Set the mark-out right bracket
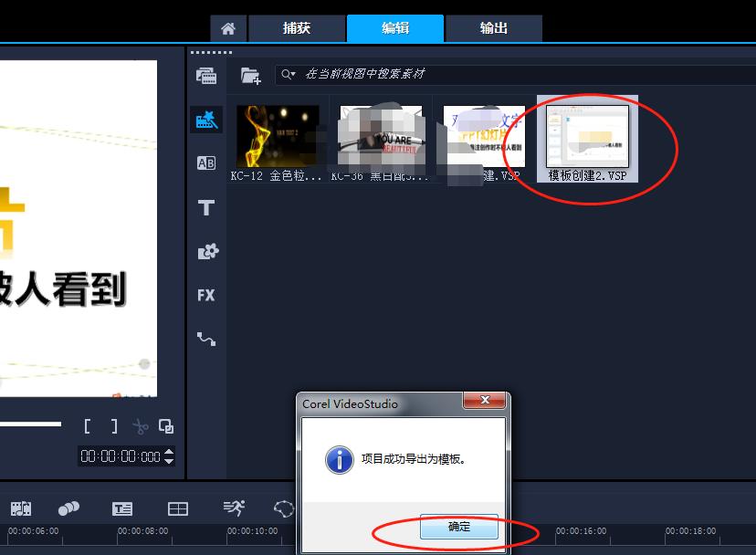The height and width of the screenshot is (555, 756). [x=114, y=426]
